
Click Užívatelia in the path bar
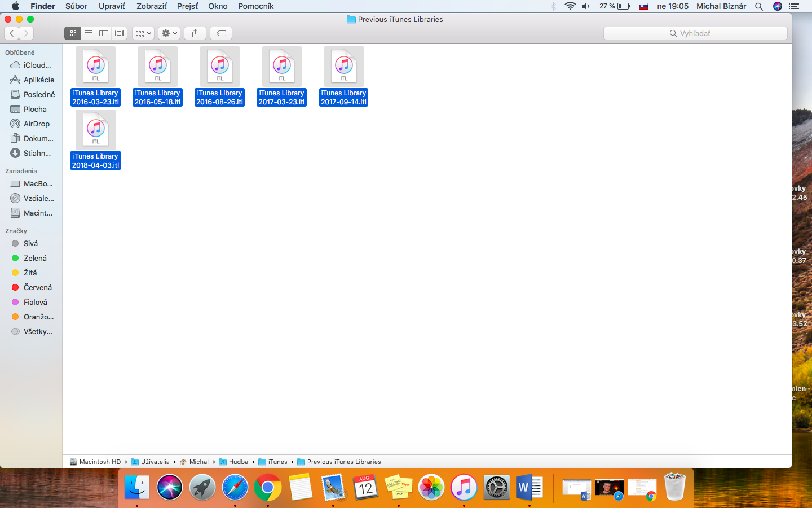(x=150, y=462)
